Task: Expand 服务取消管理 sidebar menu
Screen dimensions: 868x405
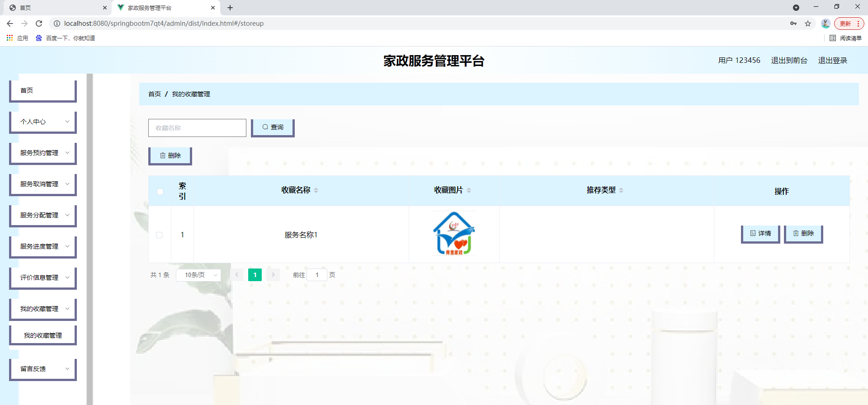Action: 43,184
